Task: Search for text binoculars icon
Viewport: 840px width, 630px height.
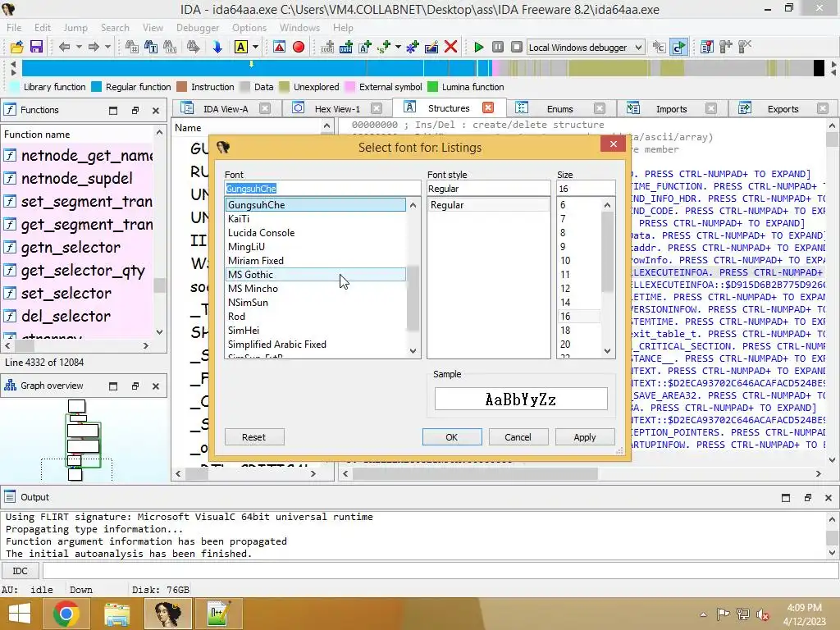Action: point(151,47)
